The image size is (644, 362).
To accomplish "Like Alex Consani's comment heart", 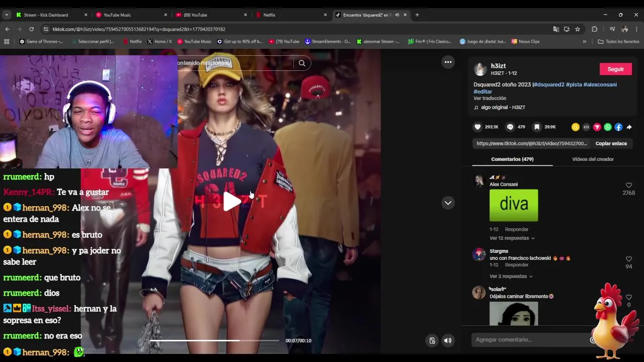I will click(x=628, y=186).
